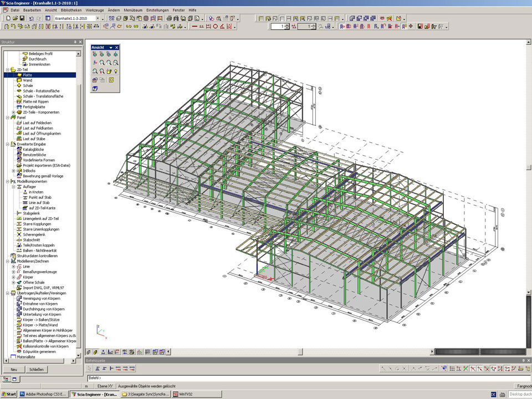
Task: Open the Werkzeuge menu
Action: [95, 10]
